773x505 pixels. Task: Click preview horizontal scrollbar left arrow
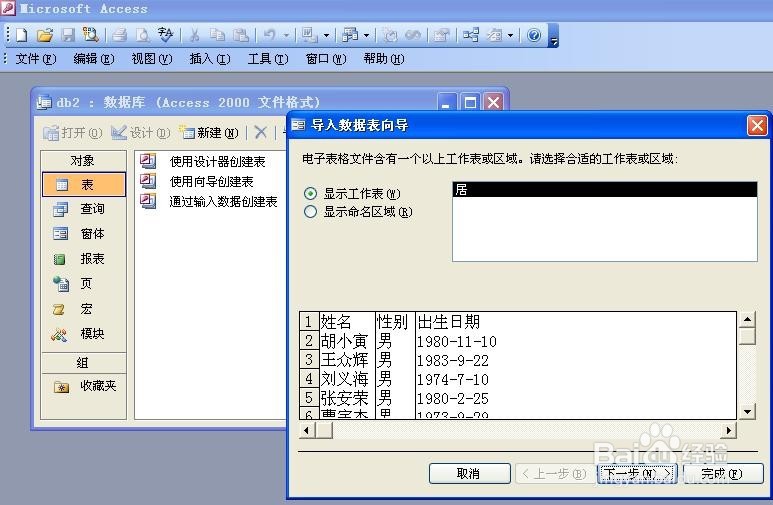tap(307, 431)
